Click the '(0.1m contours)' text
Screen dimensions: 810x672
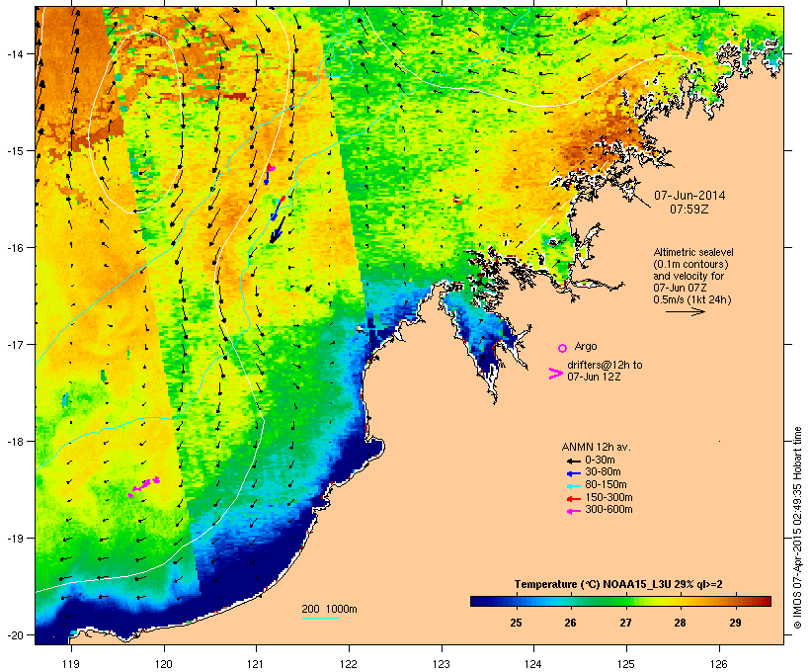point(690,264)
